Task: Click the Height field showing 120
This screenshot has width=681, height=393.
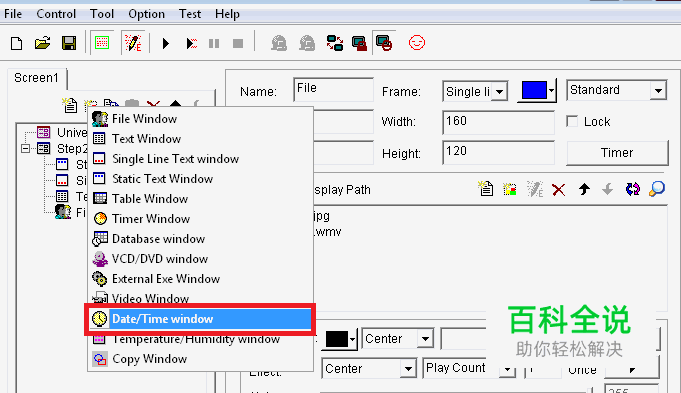Action: click(498, 152)
